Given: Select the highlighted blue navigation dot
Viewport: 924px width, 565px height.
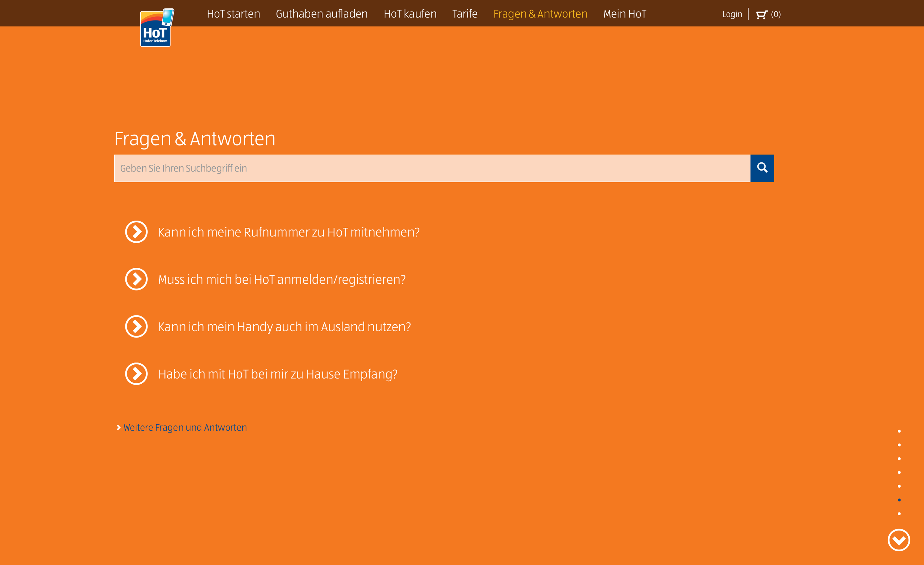Looking at the screenshot, I should [899, 500].
